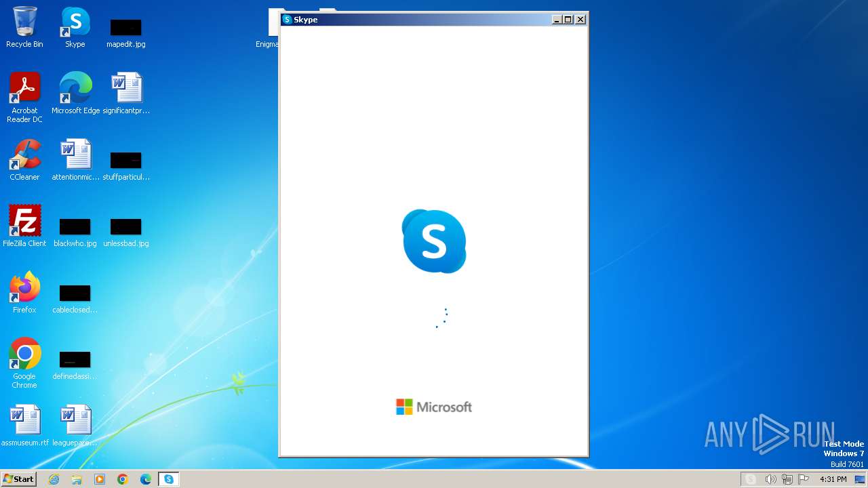This screenshot has height=488, width=868.
Task: Open the Action Center flag icon
Action: (804, 479)
